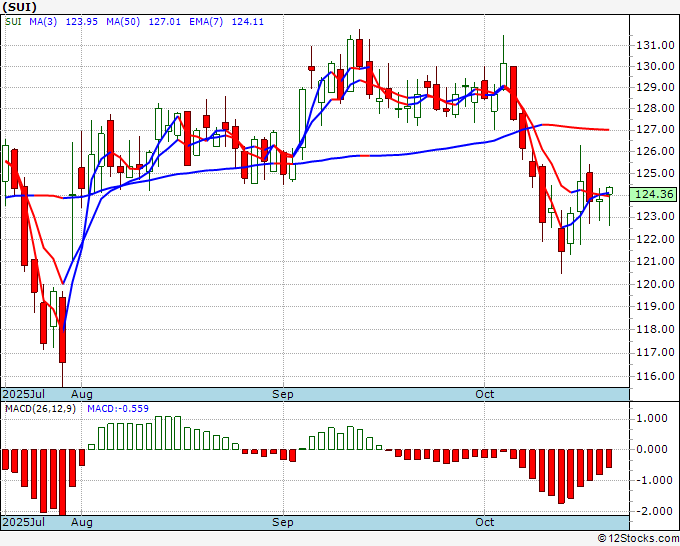The image size is (680, 546).
Task: Click Oct on the price chart axis
Action: pyautogui.click(x=484, y=394)
